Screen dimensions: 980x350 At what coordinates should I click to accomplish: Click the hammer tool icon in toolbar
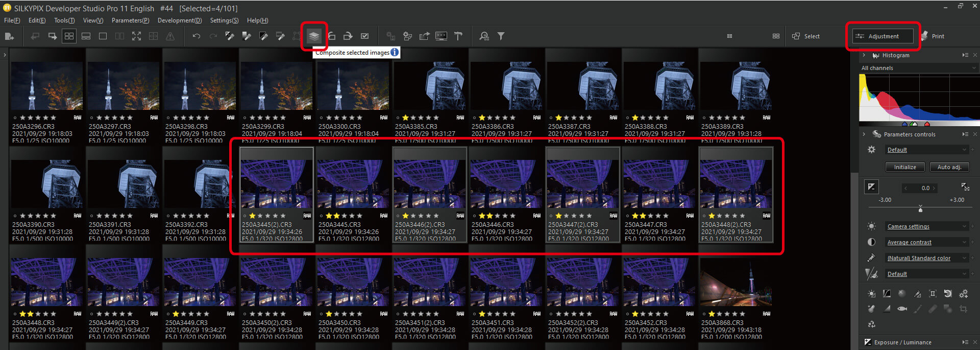tap(458, 36)
